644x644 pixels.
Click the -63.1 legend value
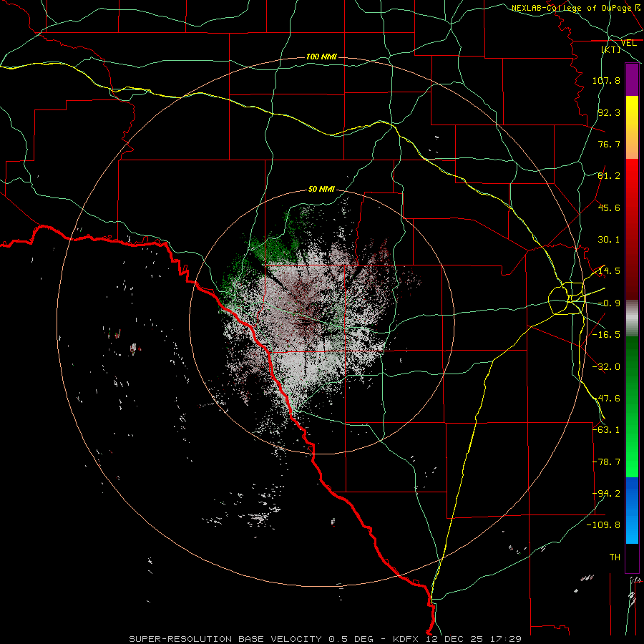(606, 430)
